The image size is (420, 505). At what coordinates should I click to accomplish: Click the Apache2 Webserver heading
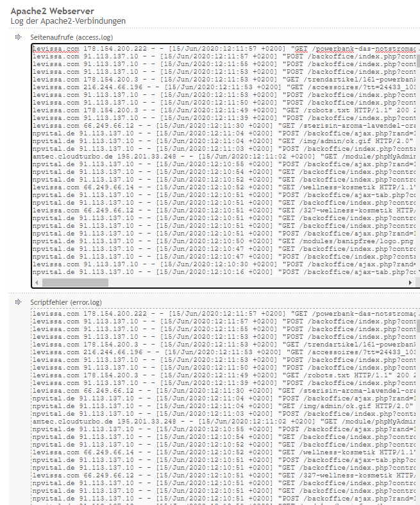coord(53,11)
